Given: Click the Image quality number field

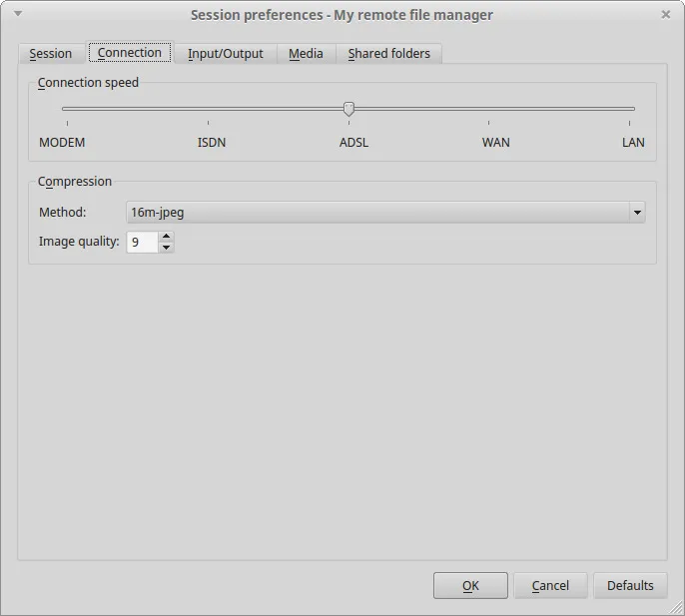Looking at the screenshot, I should pos(142,242).
